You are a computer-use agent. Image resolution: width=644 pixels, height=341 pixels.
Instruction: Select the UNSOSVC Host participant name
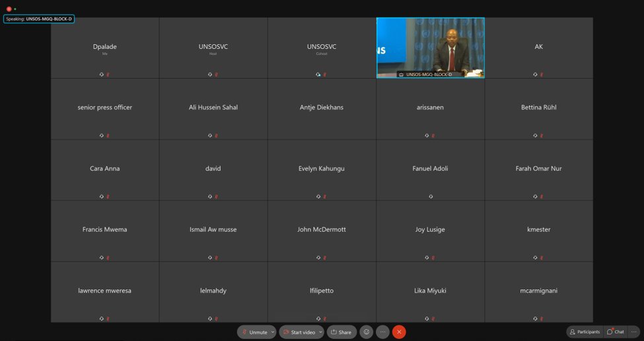[213, 47]
